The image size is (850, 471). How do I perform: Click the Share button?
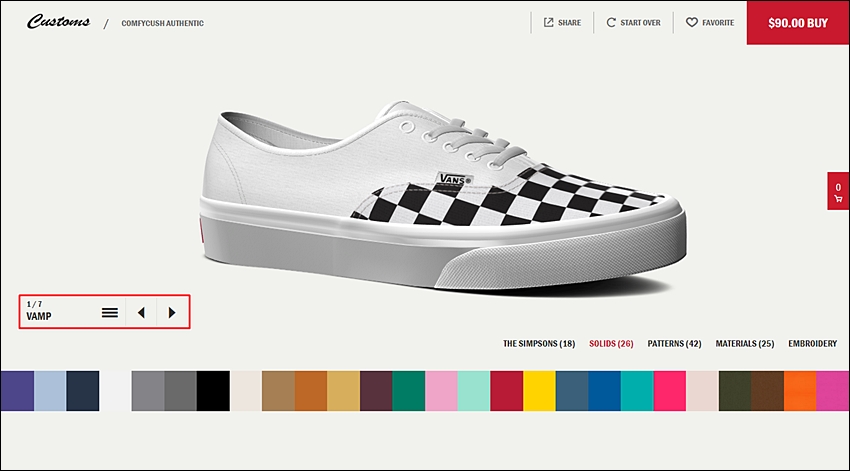point(562,23)
